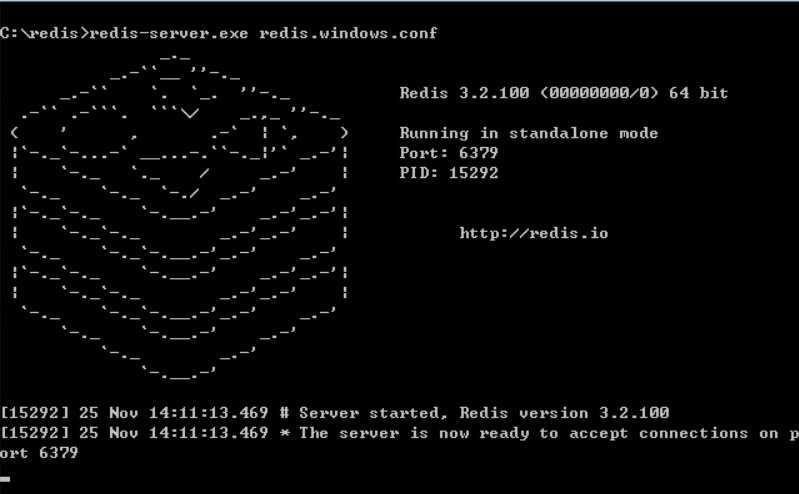799x494 pixels.
Task: Click the redis-server.exe command text
Action: click(169, 33)
